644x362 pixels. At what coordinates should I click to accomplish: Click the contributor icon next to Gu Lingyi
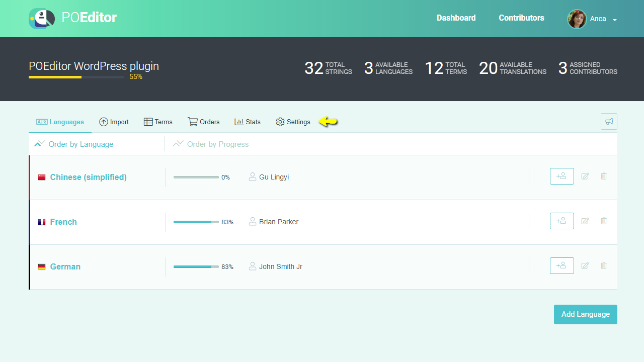[x=253, y=176]
